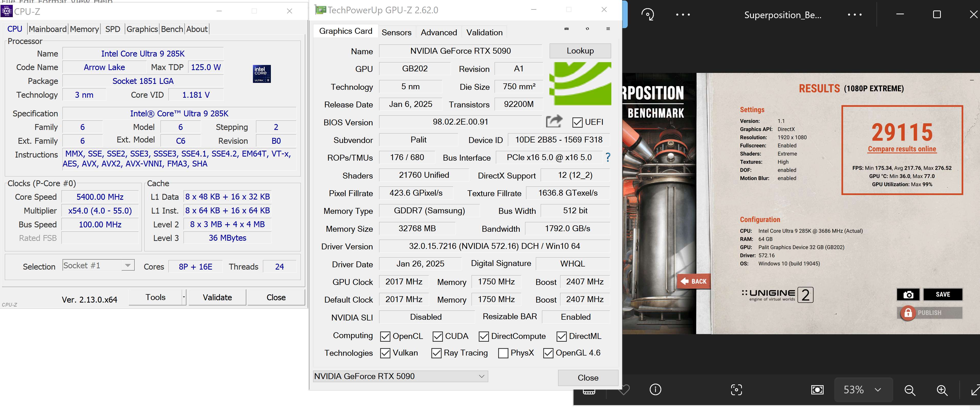The image size is (980, 410).
Task: Click the About tab in CPU-Z
Action: (197, 29)
